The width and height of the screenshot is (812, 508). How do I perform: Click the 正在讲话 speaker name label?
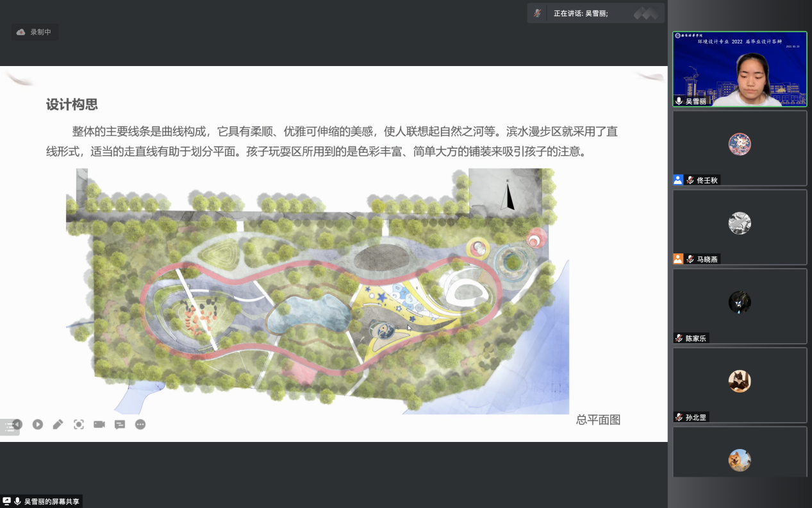[x=581, y=13]
